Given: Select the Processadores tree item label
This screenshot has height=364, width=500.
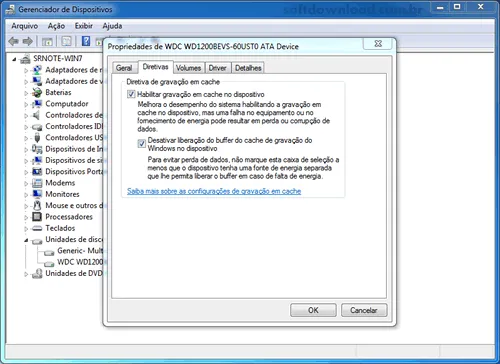Looking at the screenshot, I should pyautogui.click(x=69, y=217).
